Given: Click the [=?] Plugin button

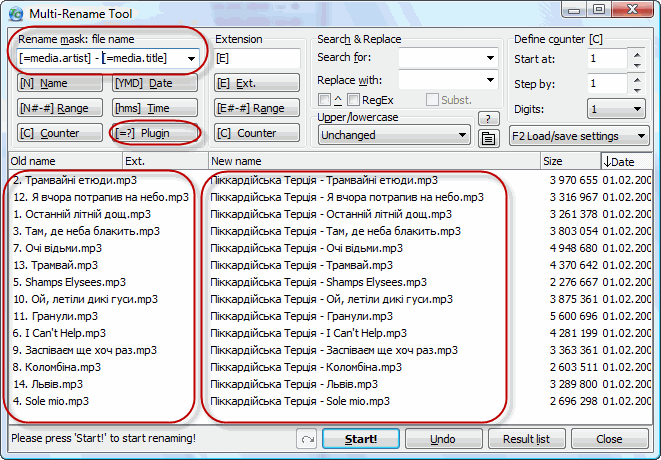Looking at the screenshot, I should [155, 133].
